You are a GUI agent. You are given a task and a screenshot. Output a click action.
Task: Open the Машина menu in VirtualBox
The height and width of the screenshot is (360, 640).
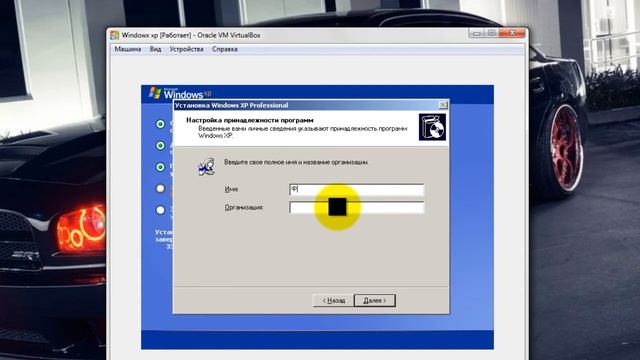pos(128,49)
